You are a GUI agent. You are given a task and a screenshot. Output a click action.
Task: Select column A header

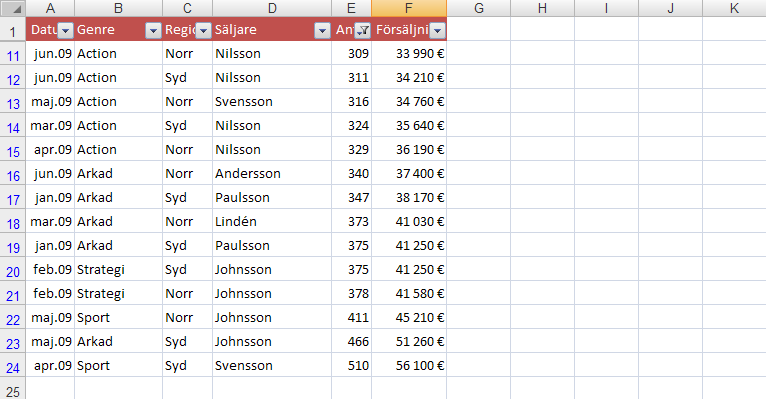click(x=50, y=8)
